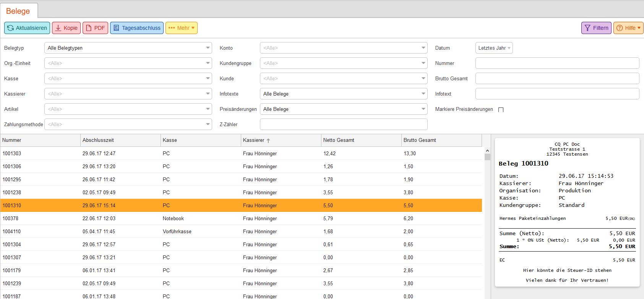Click the Kassierer sort arrow icon
The height and width of the screenshot is (299, 644).
tap(268, 141)
